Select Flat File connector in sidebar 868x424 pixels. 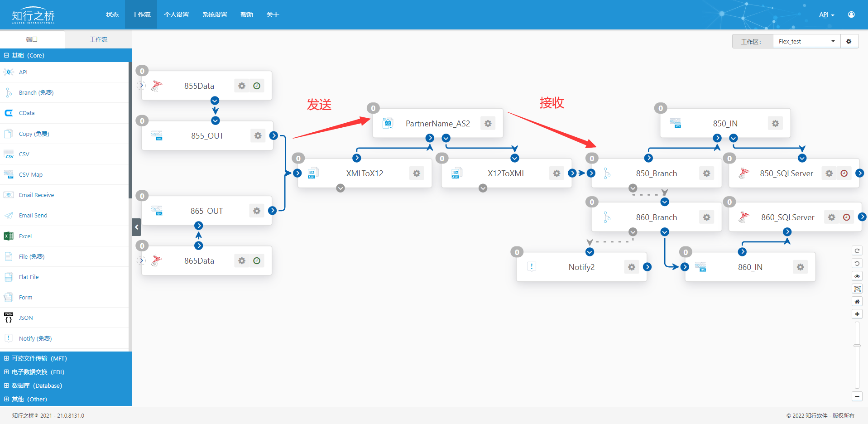[x=64, y=277]
